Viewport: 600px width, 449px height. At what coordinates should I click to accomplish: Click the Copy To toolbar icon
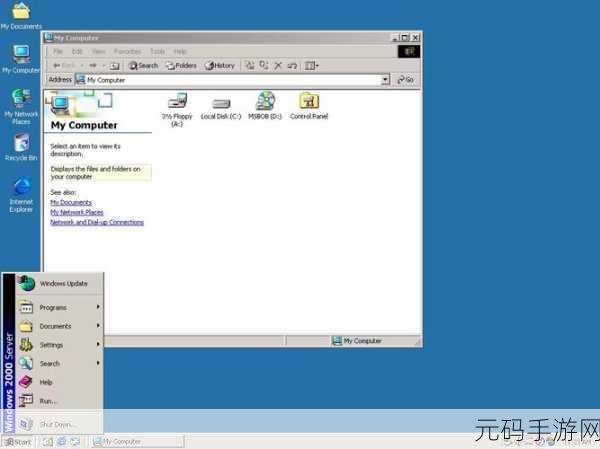coord(264,65)
